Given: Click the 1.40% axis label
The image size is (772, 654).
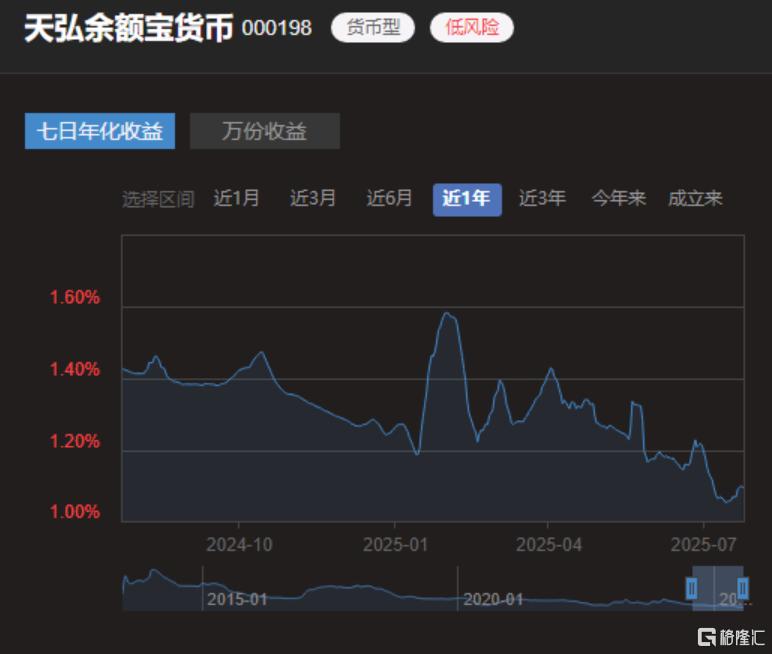Looking at the screenshot, I should pos(75,369).
